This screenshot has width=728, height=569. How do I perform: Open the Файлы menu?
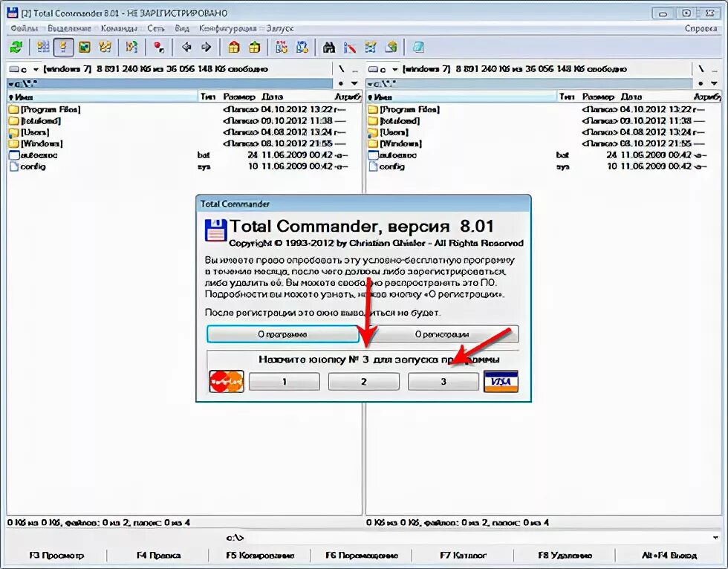tap(24, 28)
